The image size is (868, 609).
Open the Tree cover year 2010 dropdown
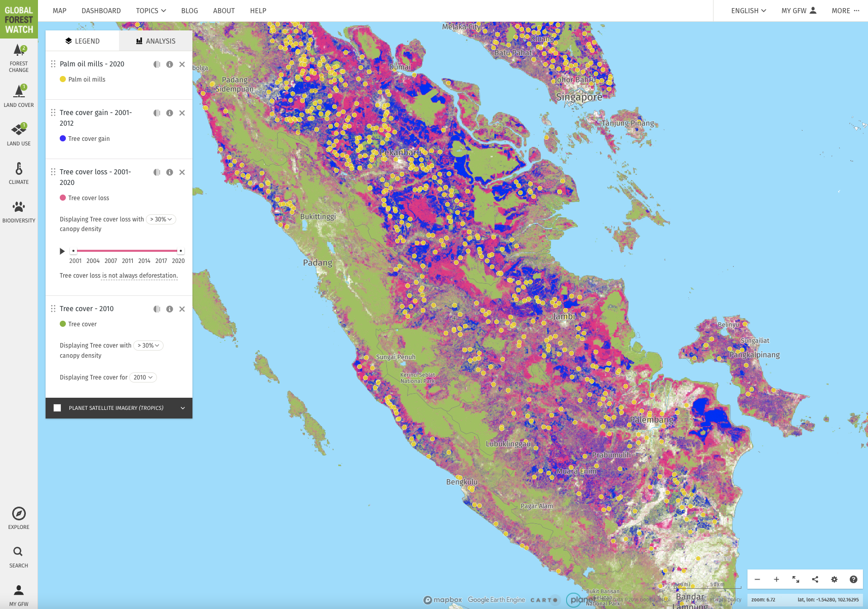(143, 377)
